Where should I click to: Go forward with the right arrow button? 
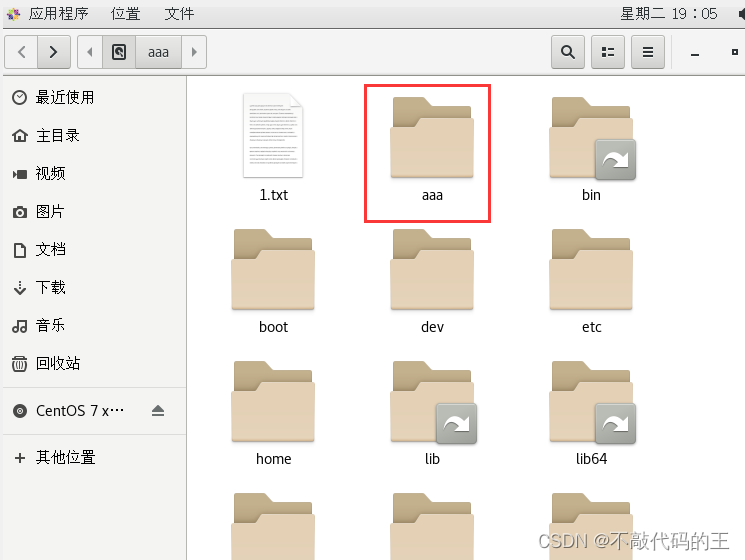click(x=54, y=52)
